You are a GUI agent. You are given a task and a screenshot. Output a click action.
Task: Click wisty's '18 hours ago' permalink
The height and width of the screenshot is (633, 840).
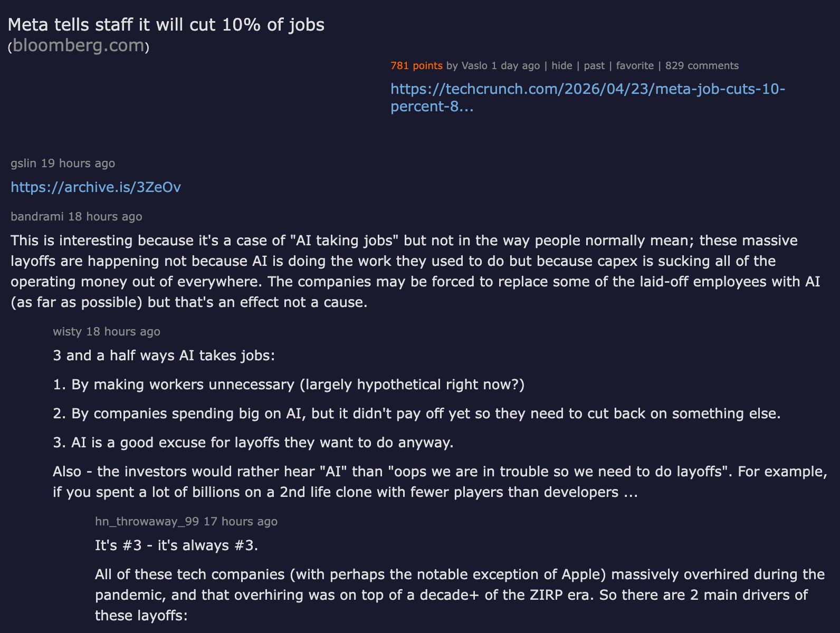[123, 332]
